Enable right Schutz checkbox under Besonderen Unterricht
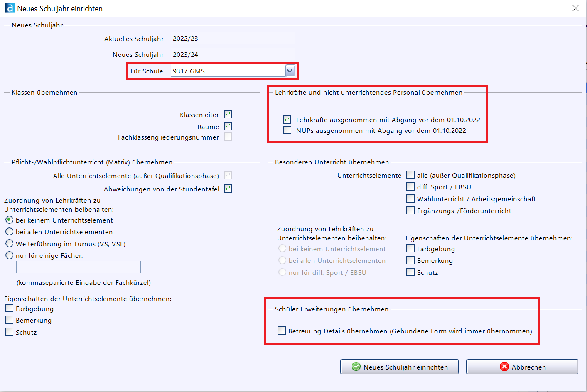This screenshot has width=587, height=392. 410,272
